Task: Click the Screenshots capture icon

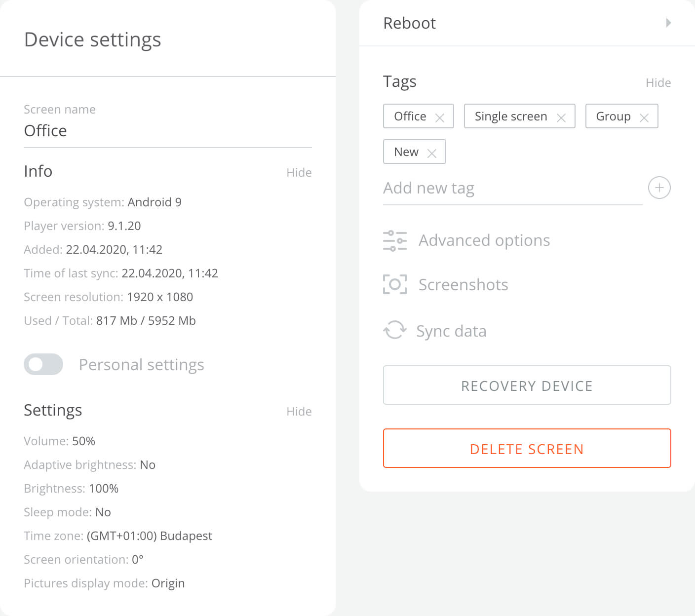Action: [x=395, y=284]
